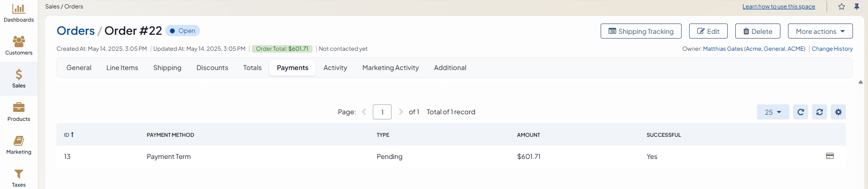Click the Shipping Tracking button

(641, 31)
